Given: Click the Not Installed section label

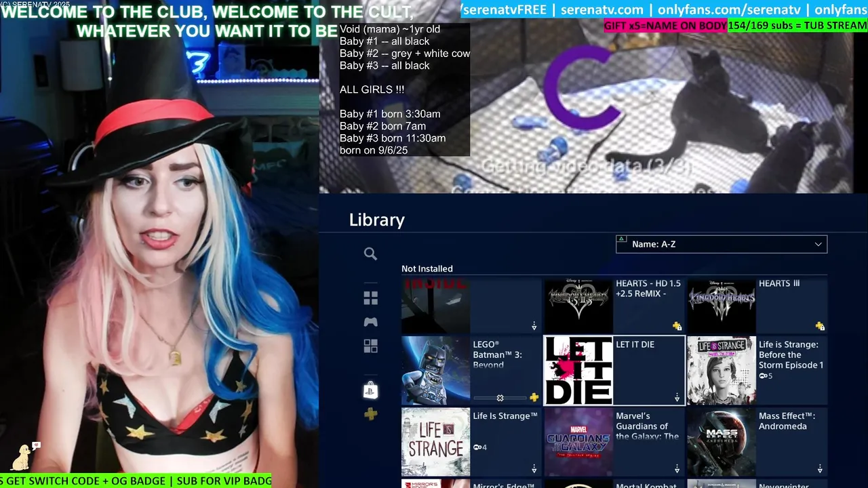Looking at the screenshot, I should coord(427,269).
